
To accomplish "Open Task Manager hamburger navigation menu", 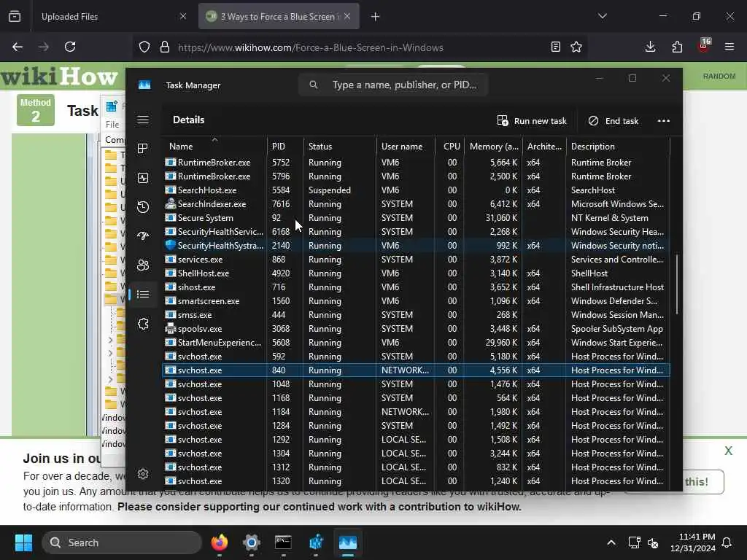I will click(x=143, y=120).
